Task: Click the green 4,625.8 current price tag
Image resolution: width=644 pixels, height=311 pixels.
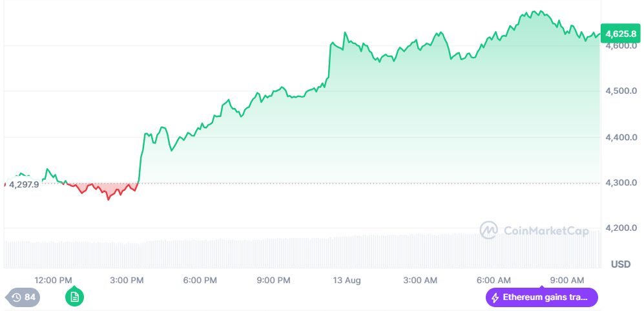Action: (619, 34)
